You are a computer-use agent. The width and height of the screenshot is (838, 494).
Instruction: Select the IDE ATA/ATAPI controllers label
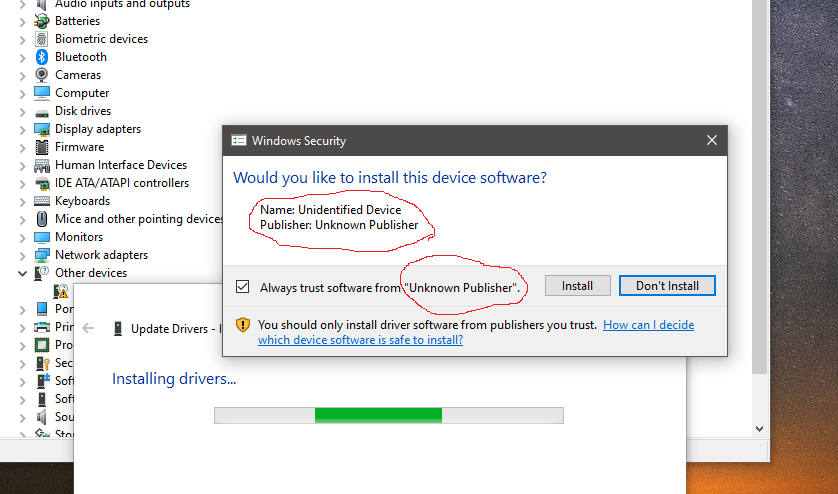[x=122, y=183]
